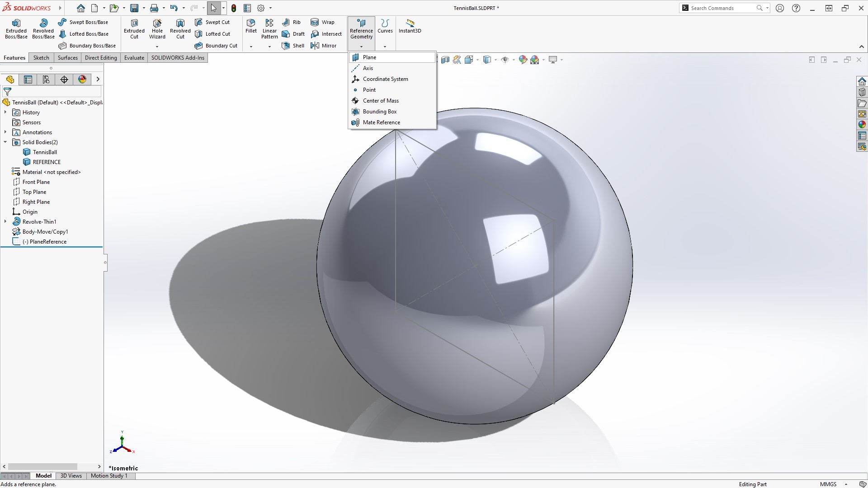Select the Top Plane tree item

click(34, 192)
